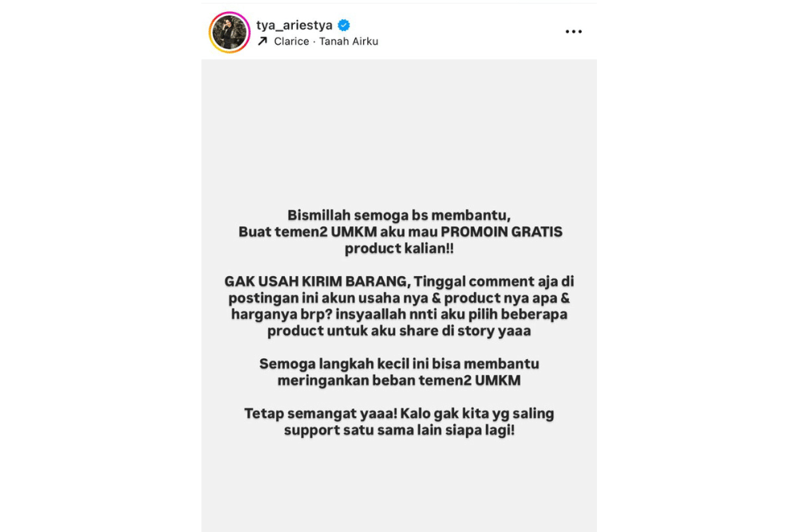Click the white post image area
798x532 pixels.
[399, 128]
